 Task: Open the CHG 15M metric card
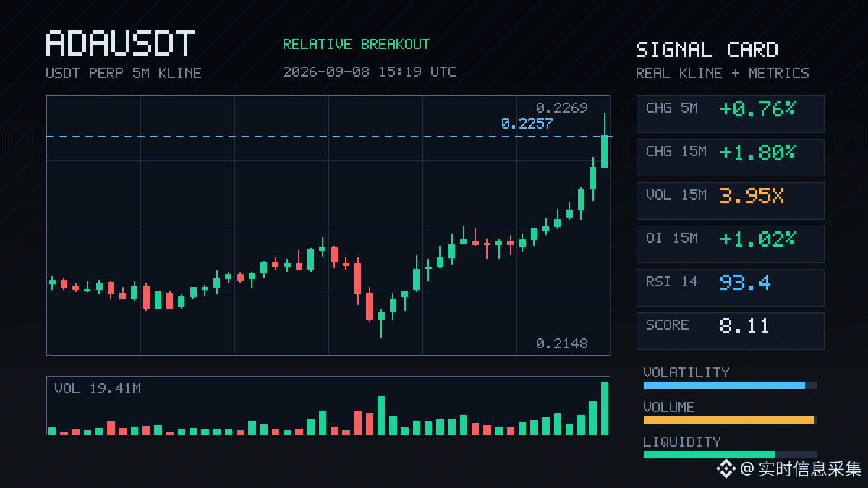pos(730,157)
